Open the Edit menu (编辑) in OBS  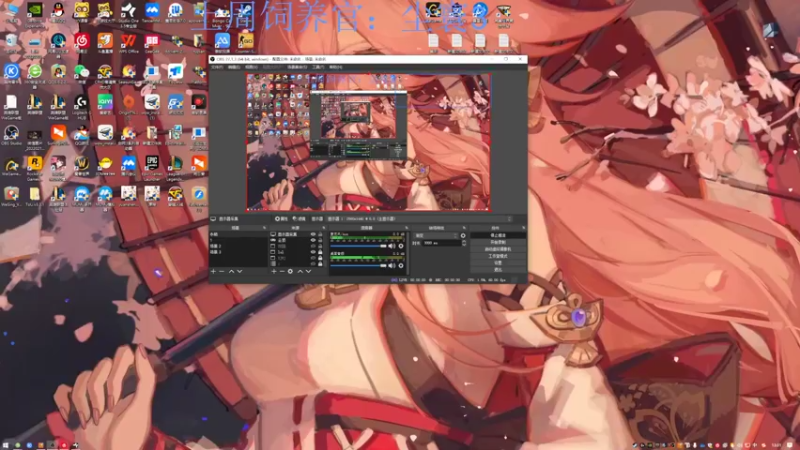234,67
